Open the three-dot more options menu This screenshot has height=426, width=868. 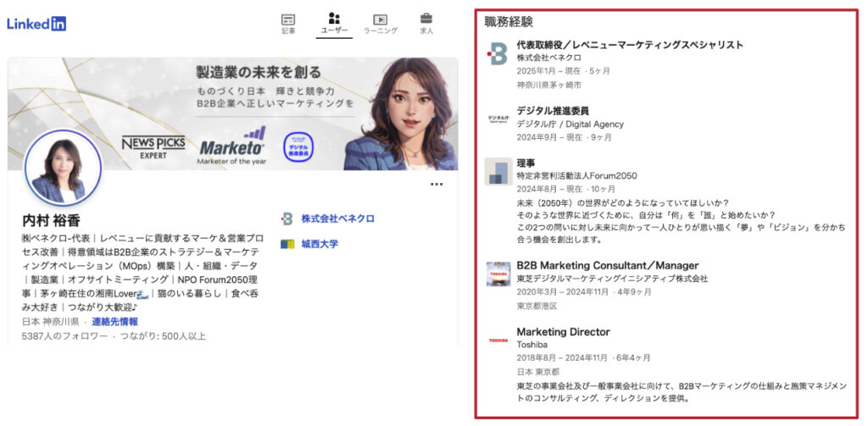point(437,185)
